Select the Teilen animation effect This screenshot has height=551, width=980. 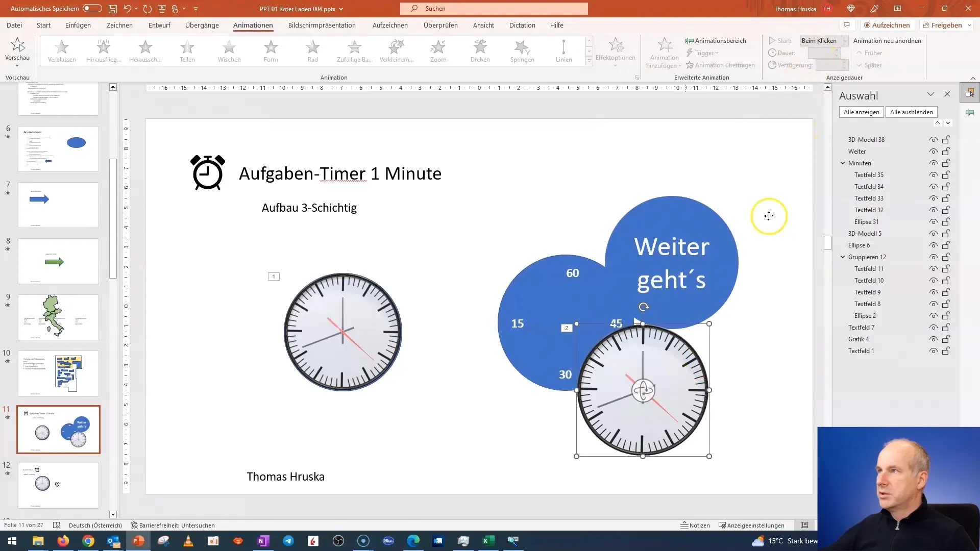(x=187, y=51)
